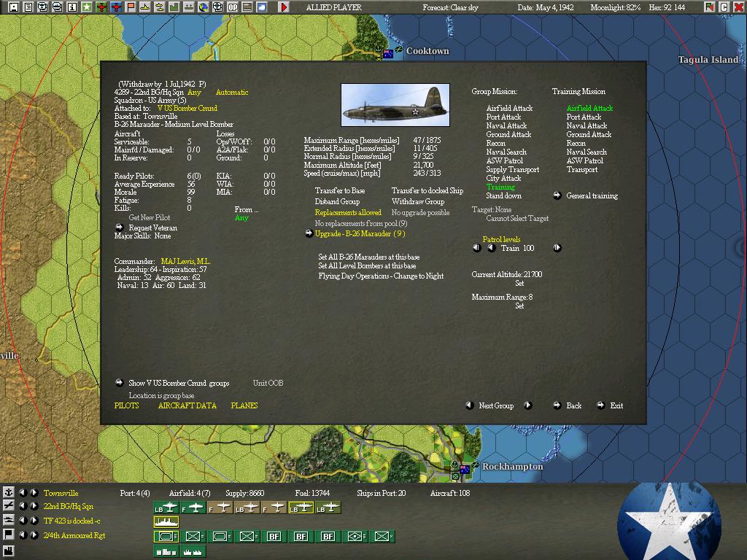The image size is (747, 560).
Task: Select the yellow-outlined LB air group icon
Action: 301,508
